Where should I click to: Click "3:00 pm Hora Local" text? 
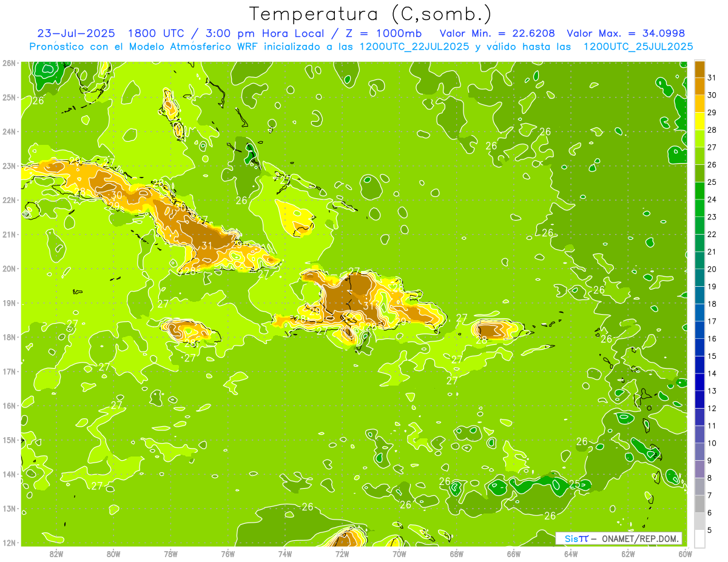pyautogui.click(x=266, y=33)
